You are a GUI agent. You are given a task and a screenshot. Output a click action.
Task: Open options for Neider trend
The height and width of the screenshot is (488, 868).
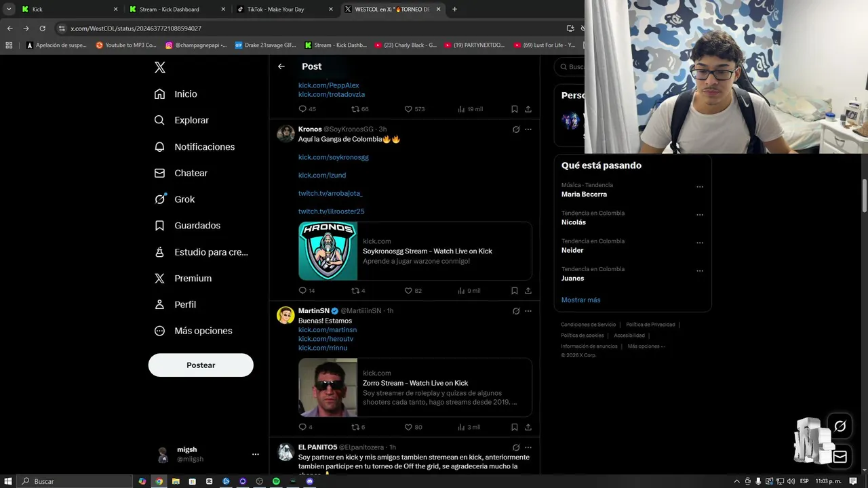pos(700,243)
